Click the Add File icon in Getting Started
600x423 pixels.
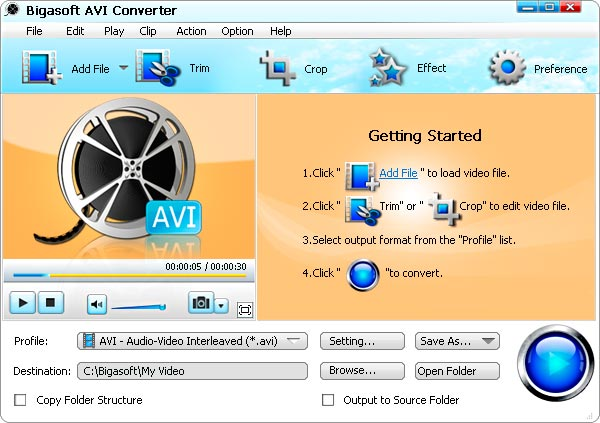point(362,176)
